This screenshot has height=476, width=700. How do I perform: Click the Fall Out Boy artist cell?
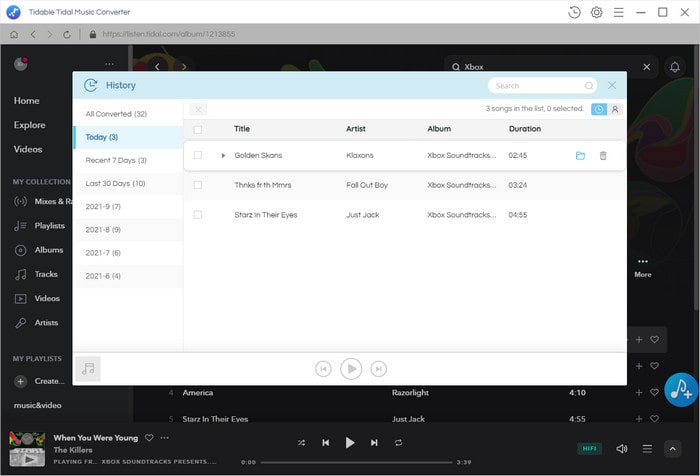pos(367,185)
